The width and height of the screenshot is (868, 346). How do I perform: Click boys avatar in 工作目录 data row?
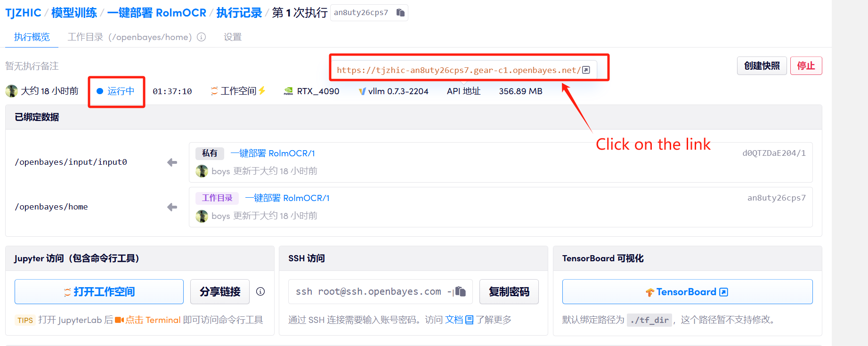[x=202, y=216]
